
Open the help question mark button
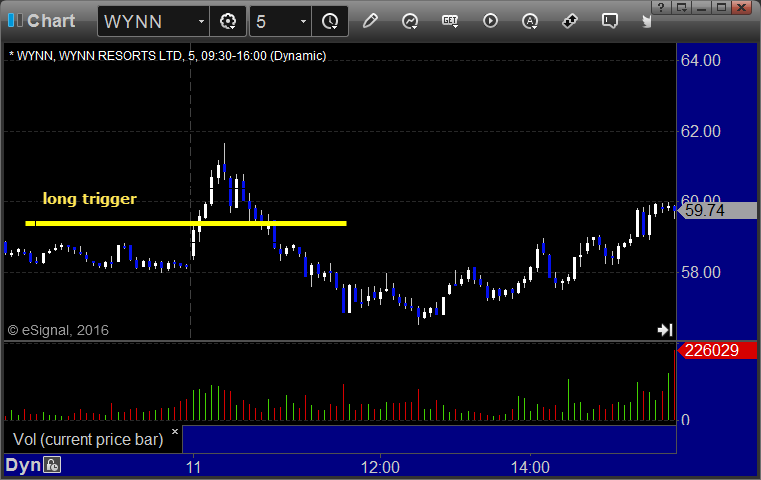click(x=661, y=7)
